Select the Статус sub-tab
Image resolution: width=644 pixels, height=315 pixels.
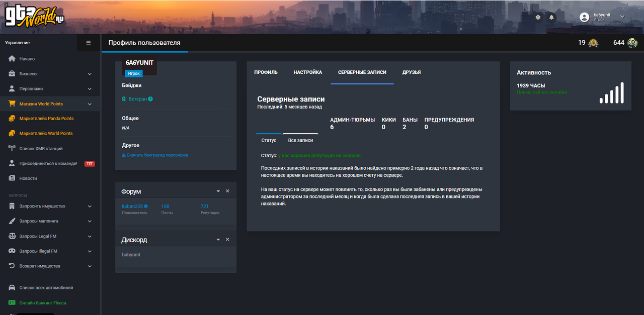[x=269, y=140]
